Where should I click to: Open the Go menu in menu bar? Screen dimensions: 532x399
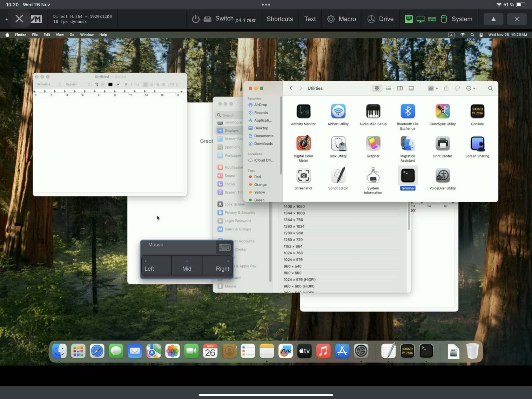click(72, 35)
